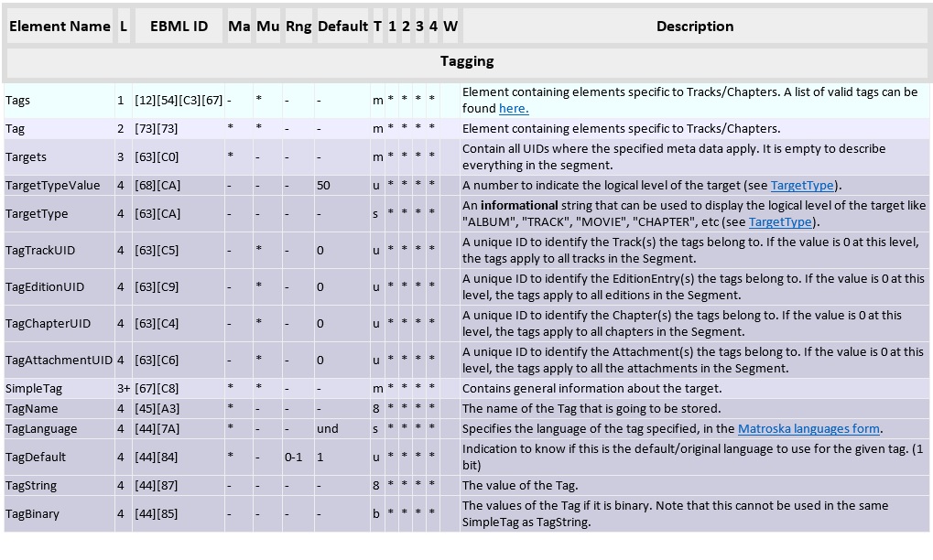Click the 'Element Name' column header
The height and width of the screenshot is (560, 933).
pos(60,27)
